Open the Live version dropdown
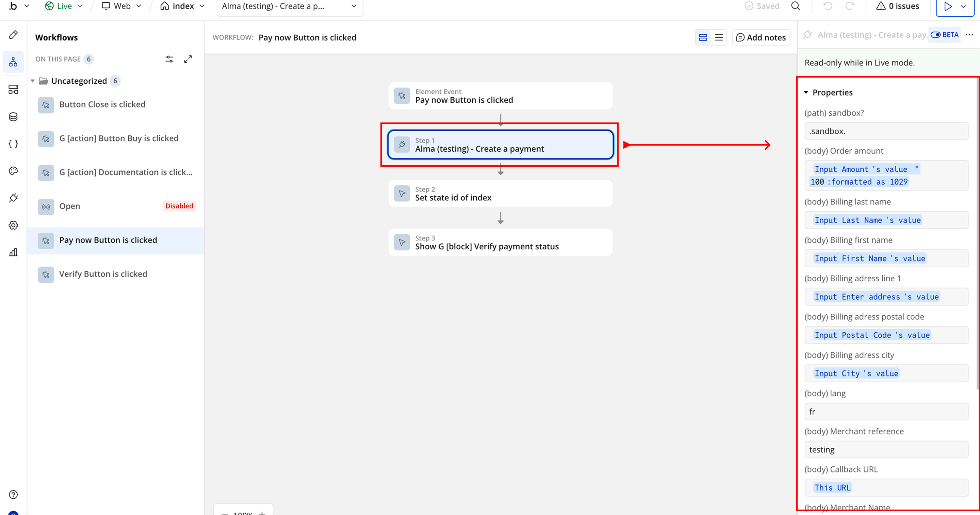The width and height of the screenshot is (980, 515). click(64, 6)
